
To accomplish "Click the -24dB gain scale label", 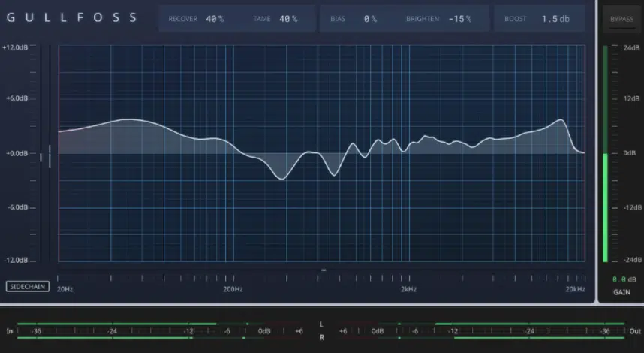I will (633, 260).
